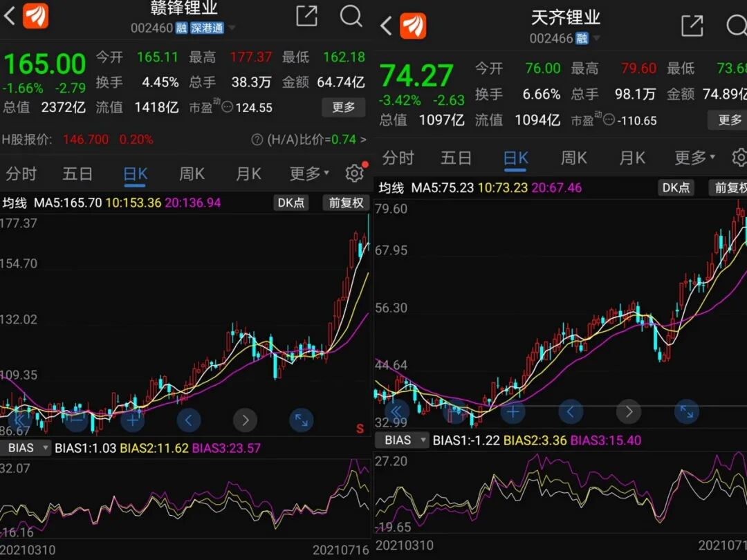Screen dimensions: 747x560
Task: Switch 天齐锂业 chart to 分时
Action: coord(398,158)
